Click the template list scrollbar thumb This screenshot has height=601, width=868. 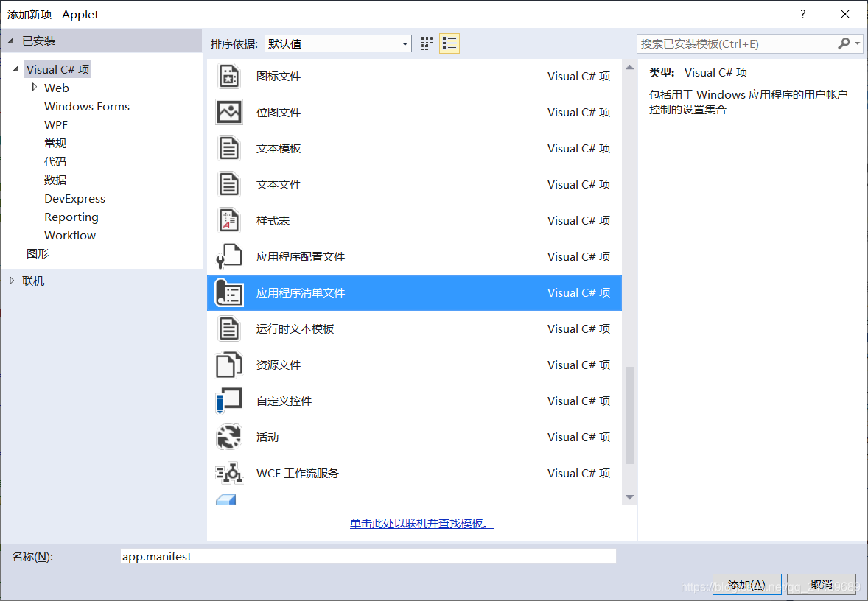pyautogui.click(x=629, y=415)
